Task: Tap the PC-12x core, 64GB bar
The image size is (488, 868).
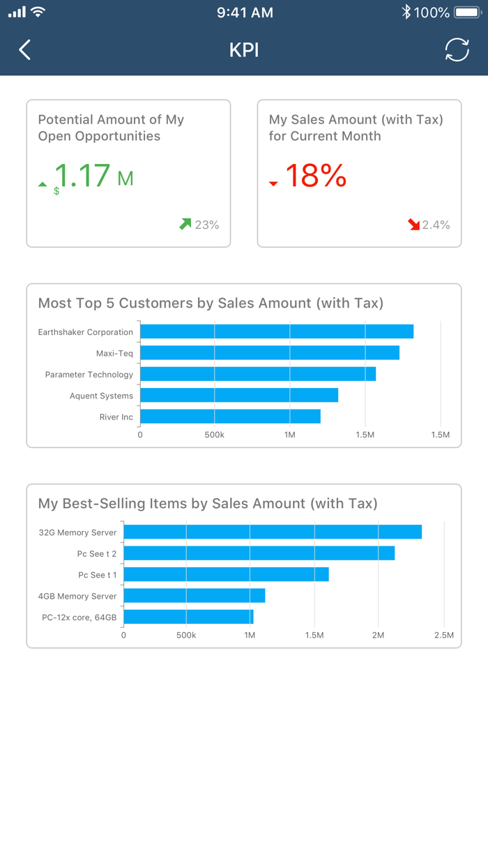Action: [x=188, y=617]
